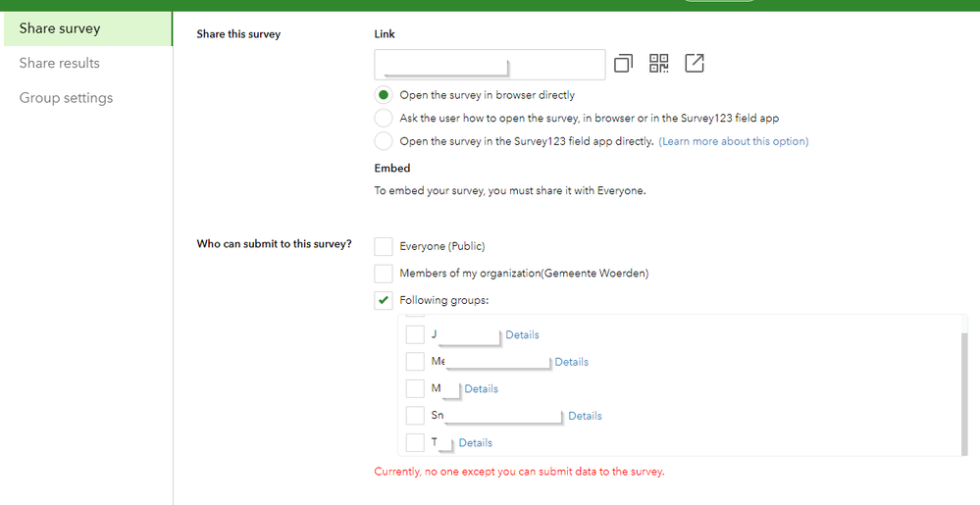980x505 pixels.
Task: Open survey link in new window icon
Action: [x=695, y=64]
